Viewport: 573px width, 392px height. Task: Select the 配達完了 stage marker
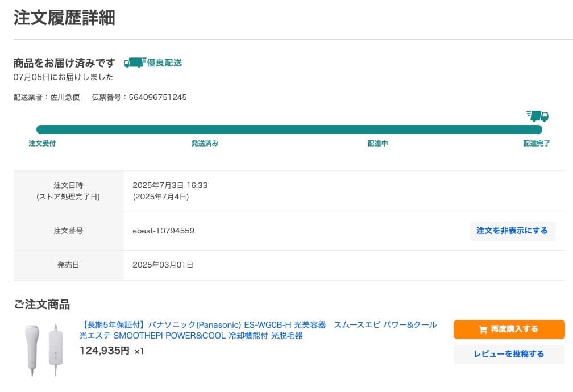pyautogui.click(x=535, y=143)
